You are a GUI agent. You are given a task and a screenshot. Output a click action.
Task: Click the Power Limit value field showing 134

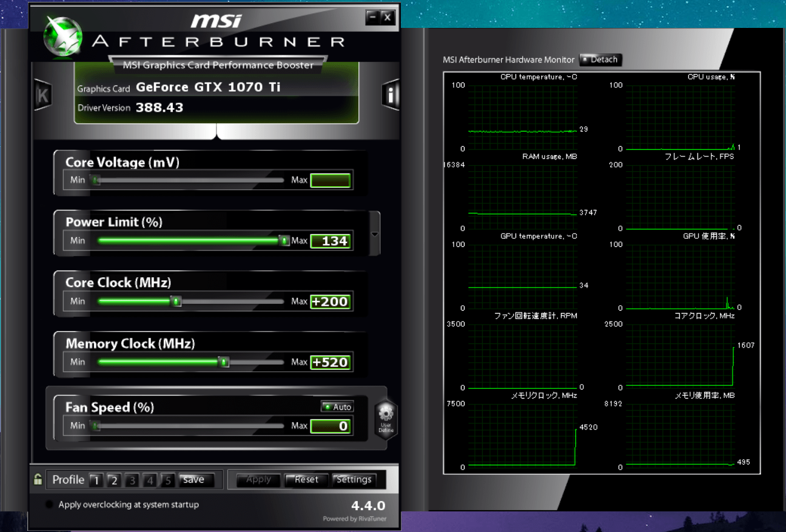pyautogui.click(x=331, y=241)
